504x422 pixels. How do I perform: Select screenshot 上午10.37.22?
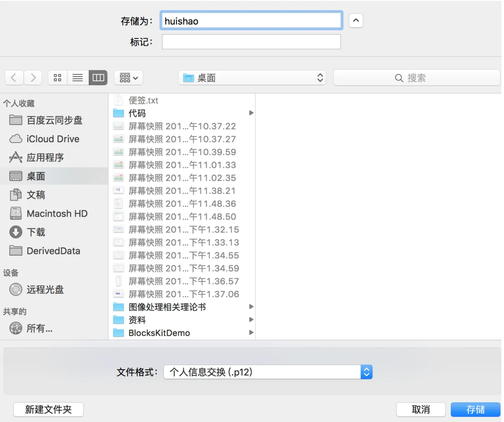pos(182,126)
